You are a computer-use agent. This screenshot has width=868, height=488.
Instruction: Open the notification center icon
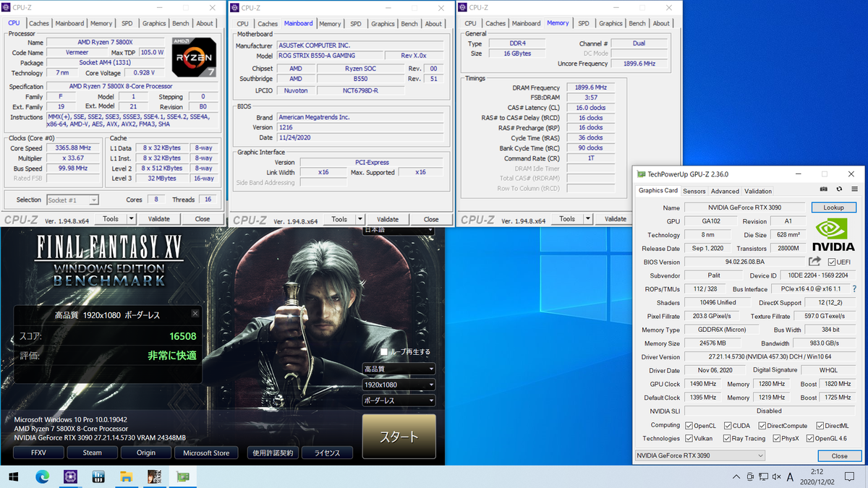pyautogui.click(x=849, y=477)
